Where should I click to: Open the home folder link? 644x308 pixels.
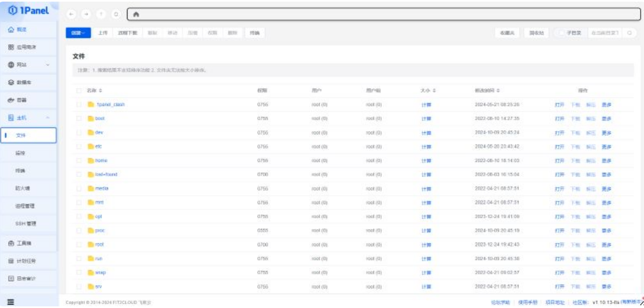(101, 160)
